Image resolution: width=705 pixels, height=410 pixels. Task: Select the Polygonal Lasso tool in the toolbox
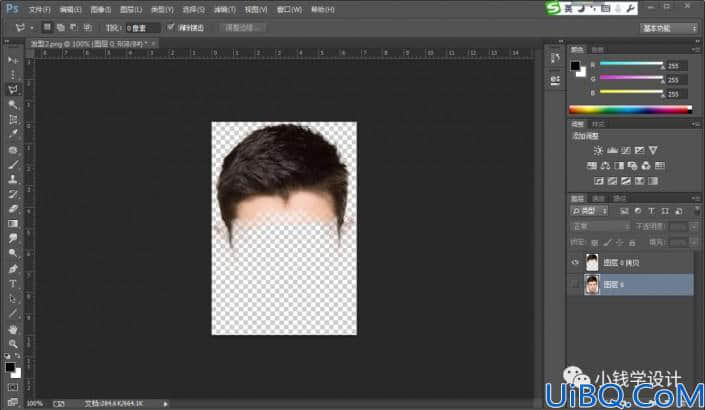pyautogui.click(x=13, y=89)
